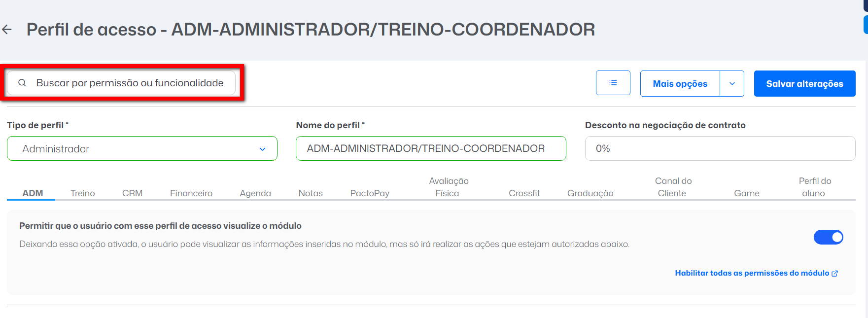Expand the Mais opções dropdown arrow
The image size is (868, 318).
(x=732, y=84)
